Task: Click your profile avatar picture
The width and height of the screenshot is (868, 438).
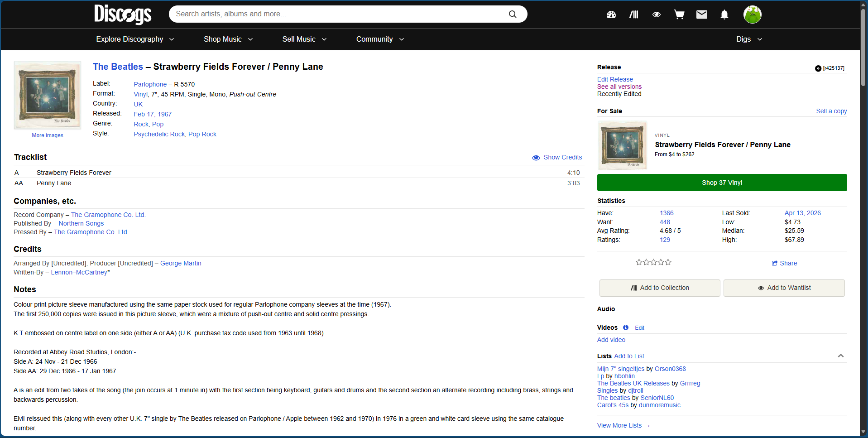Action: pos(753,14)
